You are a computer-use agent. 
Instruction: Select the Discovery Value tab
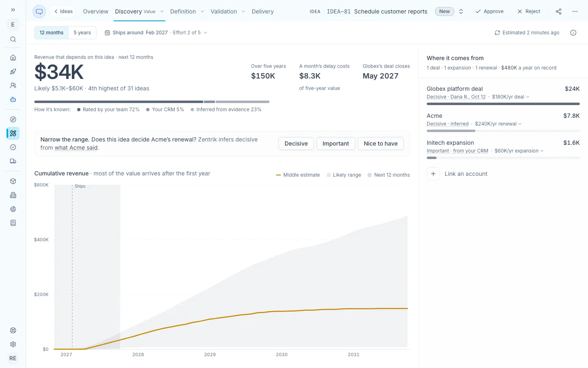(135, 11)
